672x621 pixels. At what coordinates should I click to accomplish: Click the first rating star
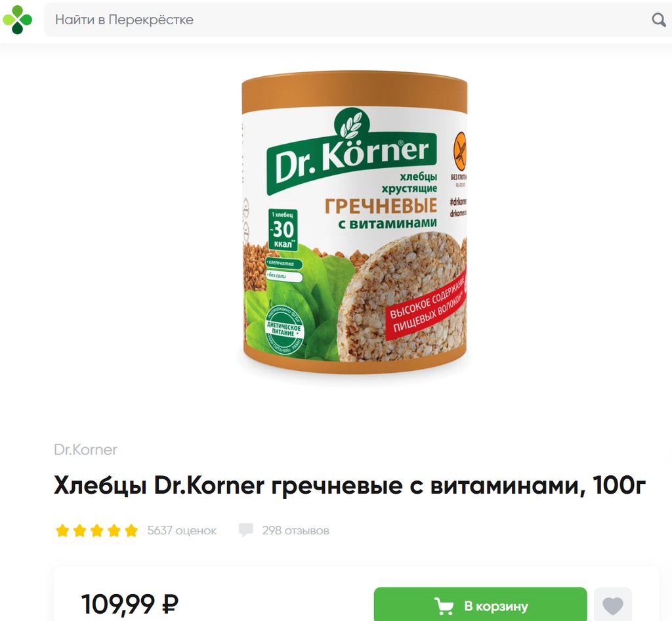coord(62,530)
